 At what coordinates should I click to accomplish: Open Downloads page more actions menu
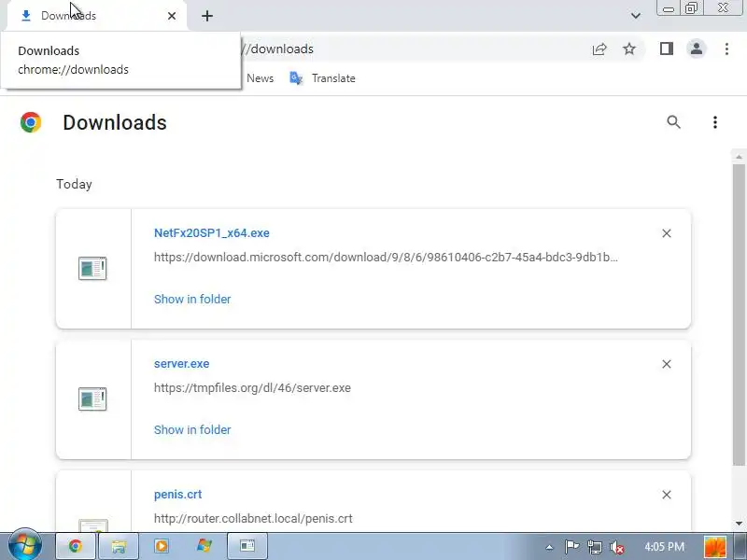(714, 122)
